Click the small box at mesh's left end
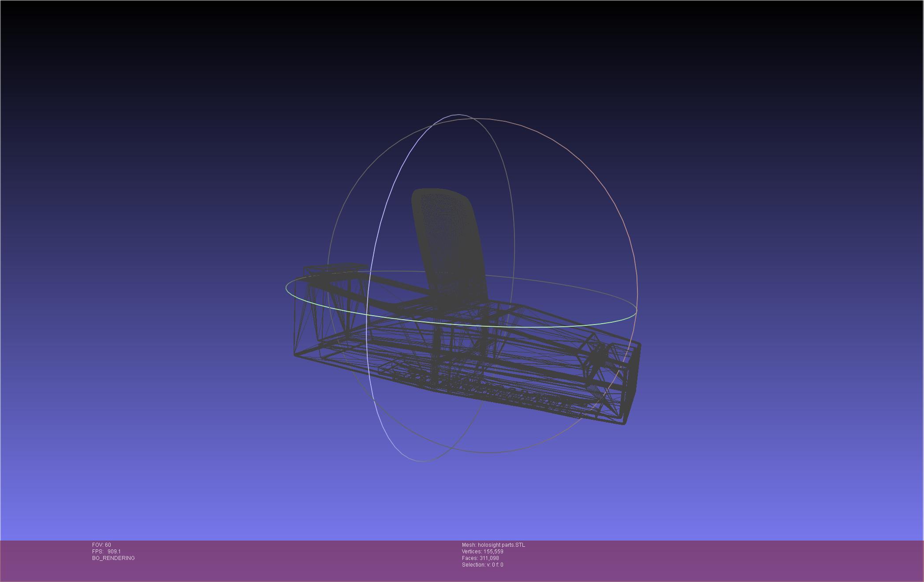 click(x=335, y=268)
